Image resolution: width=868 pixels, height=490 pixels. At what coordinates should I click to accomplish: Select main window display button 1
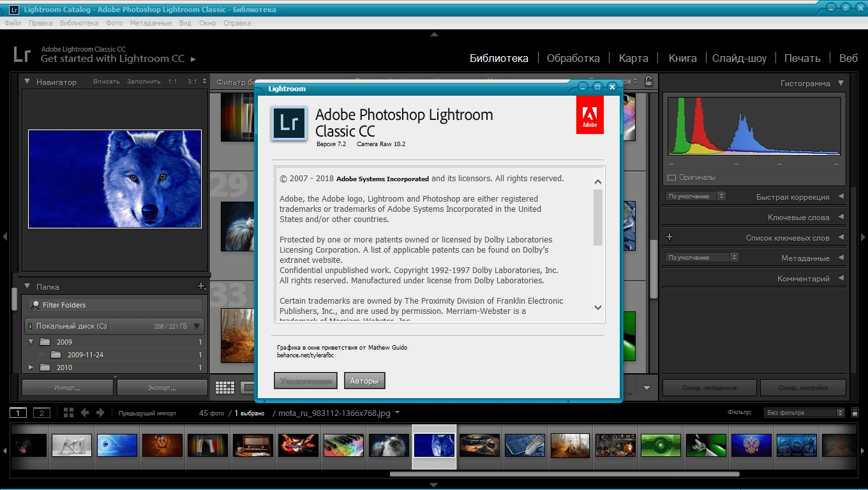pos(18,413)
